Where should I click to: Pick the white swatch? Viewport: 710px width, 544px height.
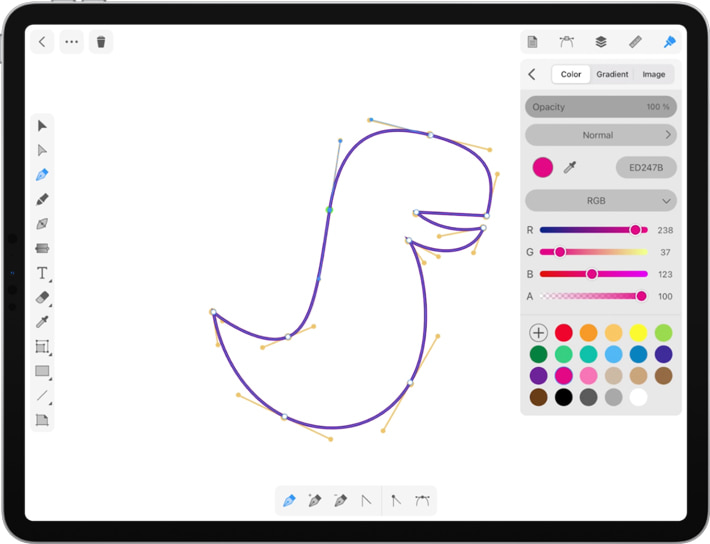(x=638, y=397)
